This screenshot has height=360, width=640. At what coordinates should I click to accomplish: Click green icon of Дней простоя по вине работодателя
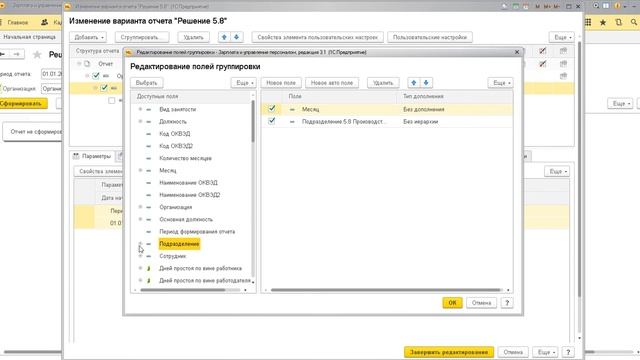pos(149,281)
